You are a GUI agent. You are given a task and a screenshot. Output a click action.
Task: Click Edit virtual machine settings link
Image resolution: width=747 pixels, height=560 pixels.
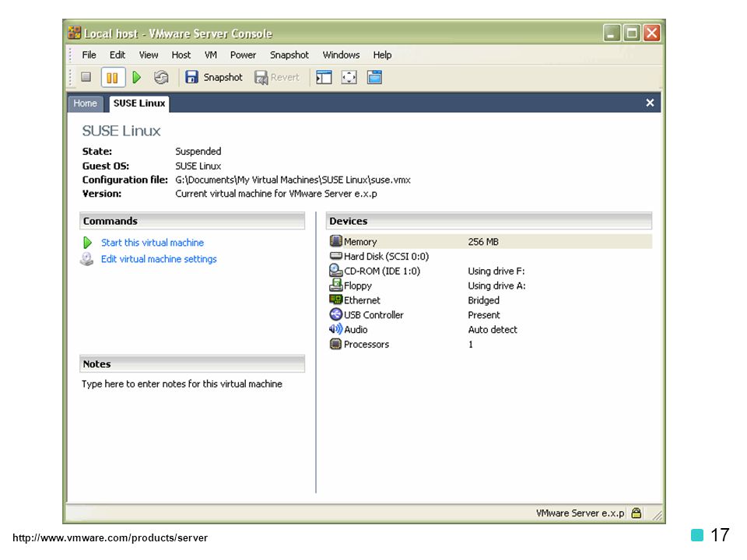[159, 258]
